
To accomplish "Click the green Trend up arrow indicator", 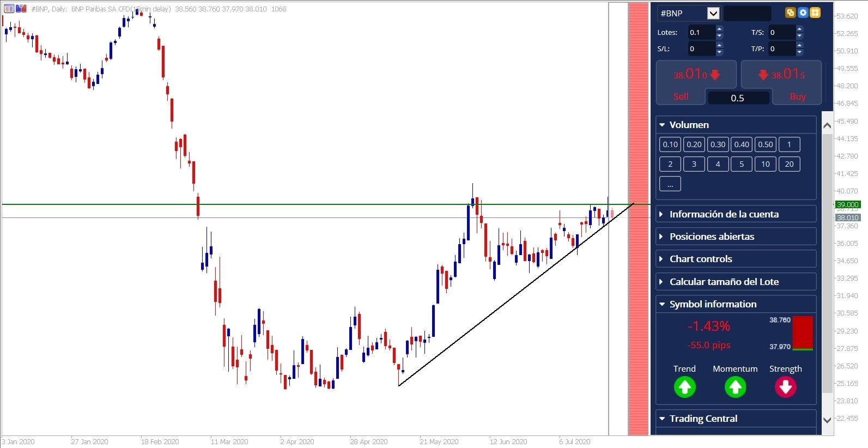I will [x=684, y=387].
